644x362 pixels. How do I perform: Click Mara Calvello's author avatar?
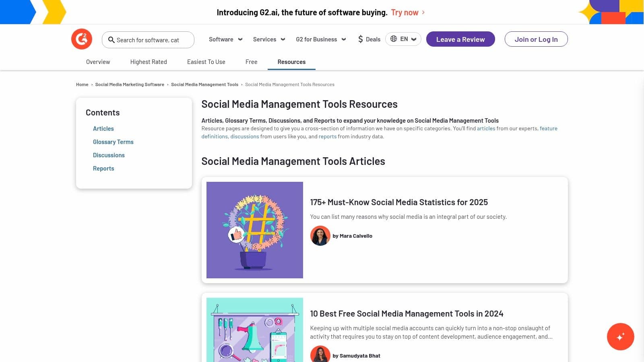(x=320, y=236)
